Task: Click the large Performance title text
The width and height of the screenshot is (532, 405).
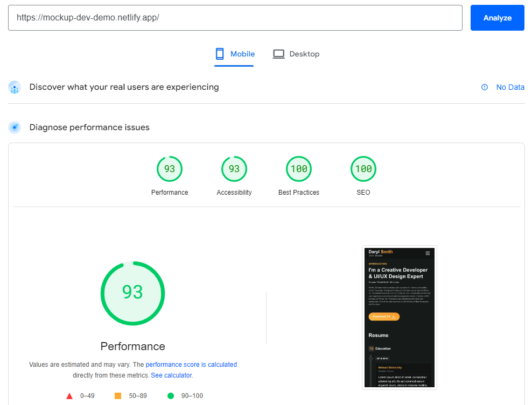Action: tap(132, 346)
